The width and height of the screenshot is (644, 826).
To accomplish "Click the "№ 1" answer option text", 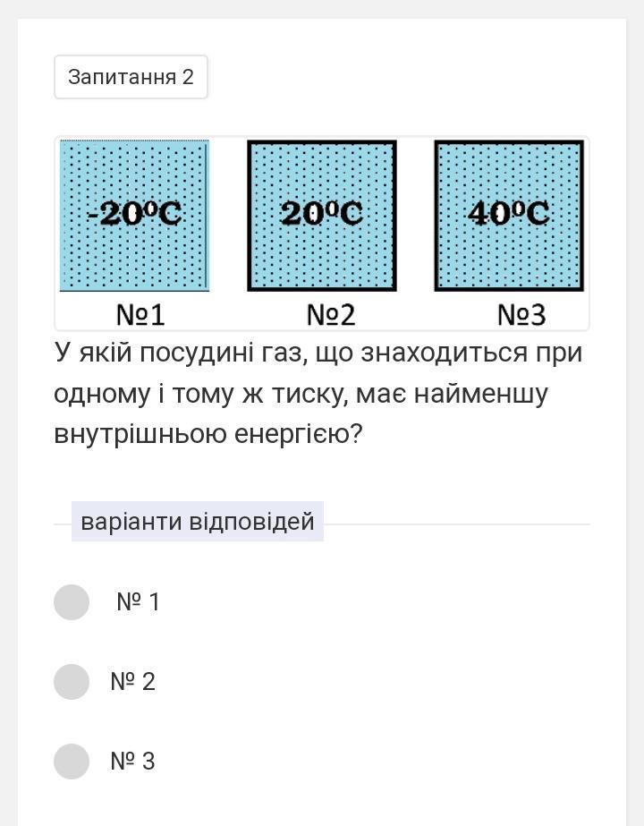I will tap(139, 602).
